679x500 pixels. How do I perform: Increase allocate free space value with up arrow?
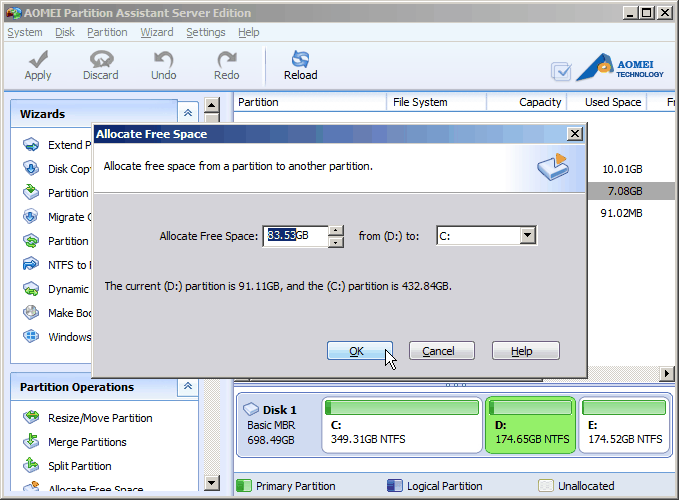point(336,231)
